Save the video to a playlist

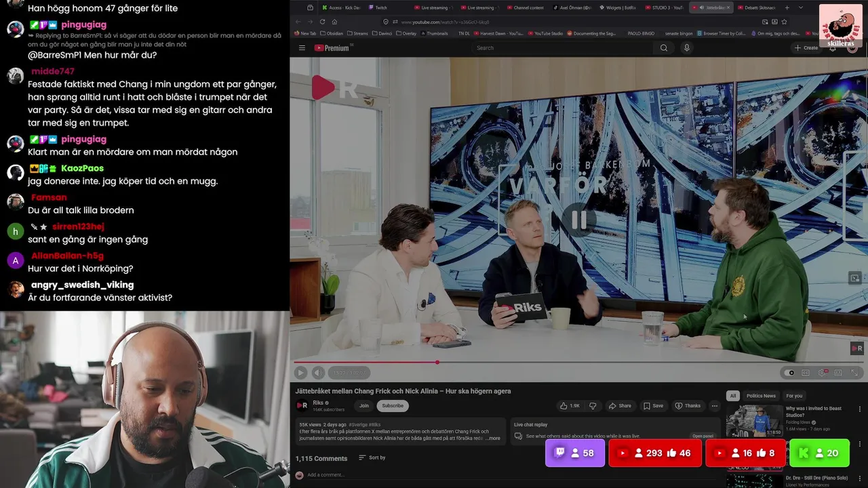[654, 406]
